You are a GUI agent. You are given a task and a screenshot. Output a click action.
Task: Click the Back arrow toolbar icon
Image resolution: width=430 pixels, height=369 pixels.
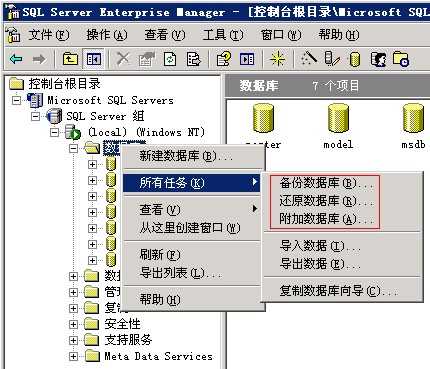coord(16,60)
